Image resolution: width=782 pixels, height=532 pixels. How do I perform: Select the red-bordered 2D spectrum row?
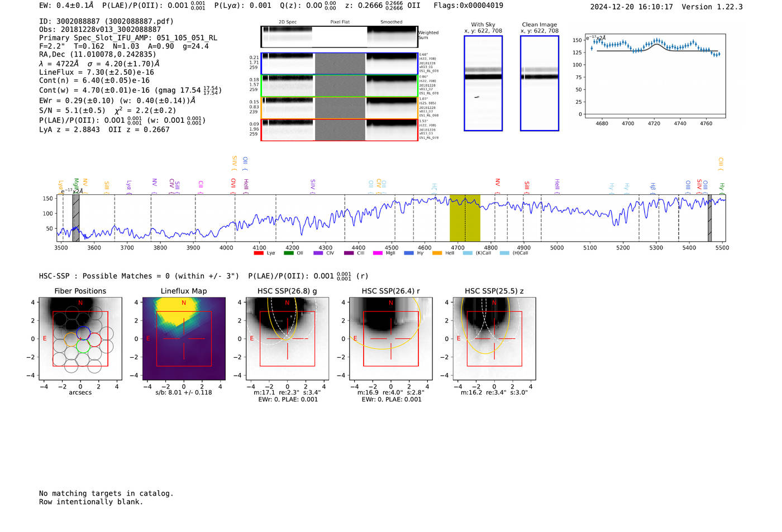click(339, 130)
